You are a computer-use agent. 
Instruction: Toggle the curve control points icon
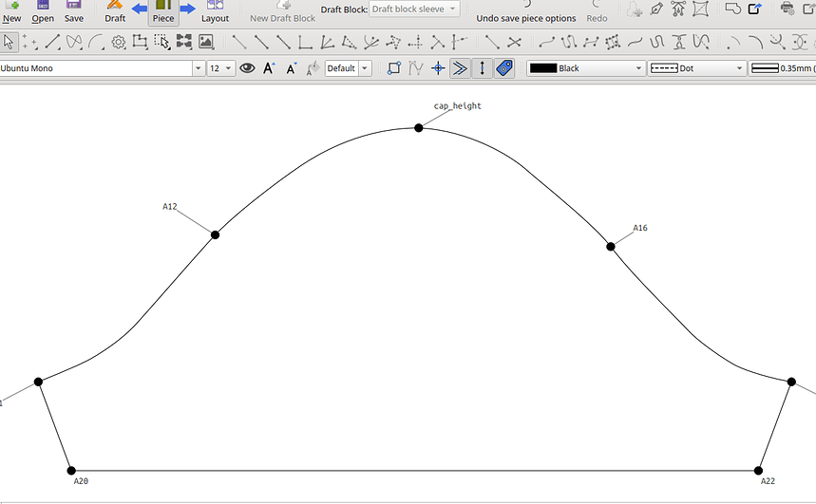coord(416,68)
